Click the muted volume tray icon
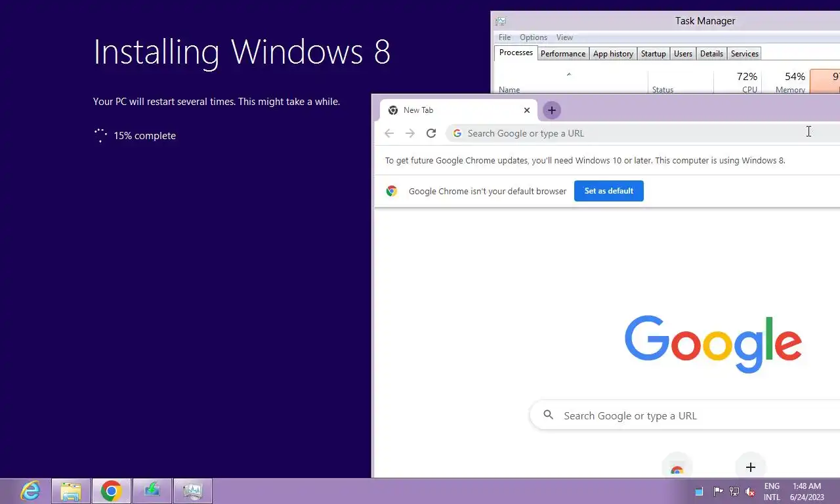 pyautogui.click(x=750, y=492)
